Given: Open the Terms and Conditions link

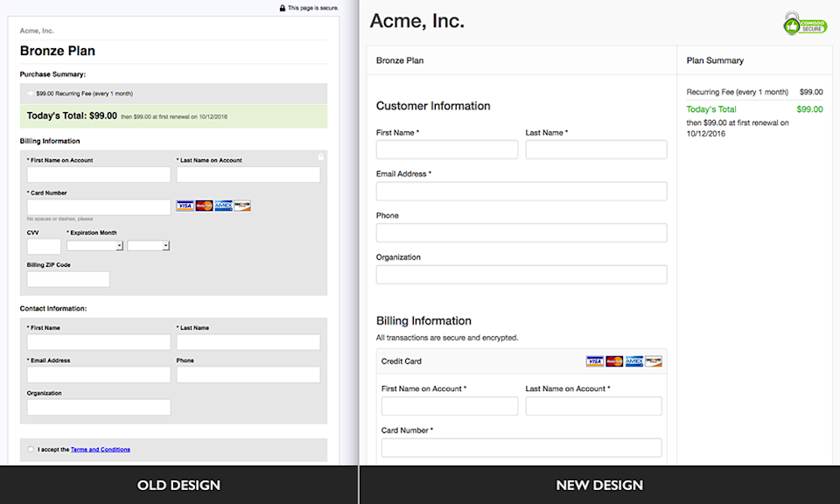Looking at the screenshot, I should pyautogui.click(x=100, y=450).
